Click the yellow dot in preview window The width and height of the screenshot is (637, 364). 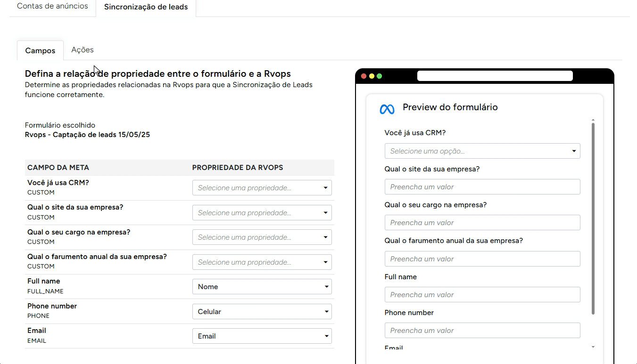coord(372,76)
